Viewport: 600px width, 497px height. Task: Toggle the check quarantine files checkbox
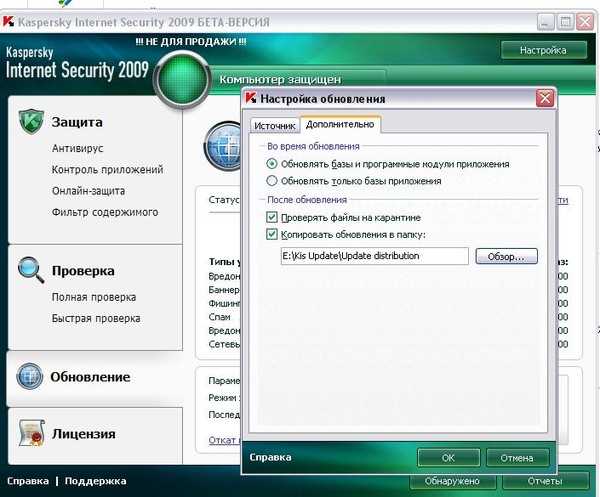coord(272,217)
